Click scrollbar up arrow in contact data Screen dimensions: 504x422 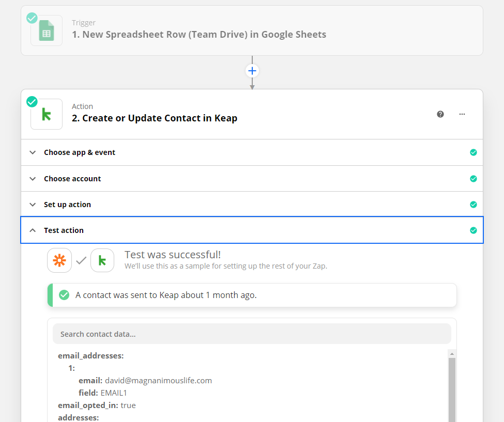click(x=452, y=354)
